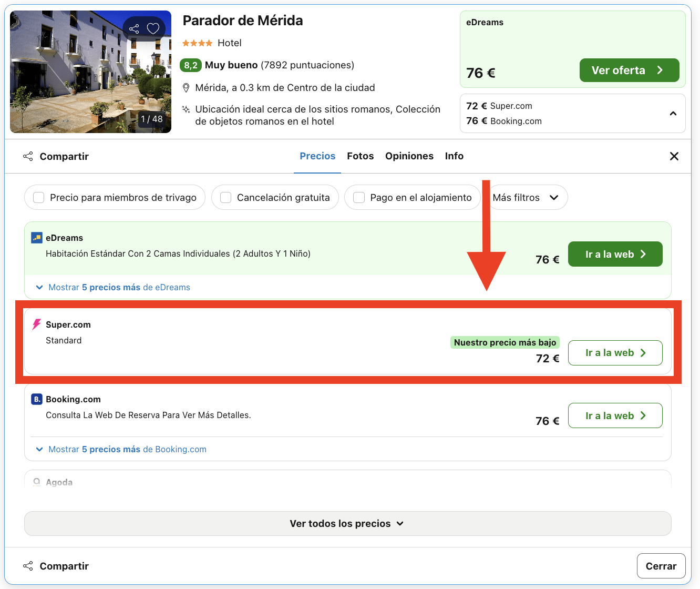Image resolution: width=700 pixels, height=589 pixels.
Task: Select the eDreams logo in the green offer row
Action: pyautogui.click(x=36, y=237)
